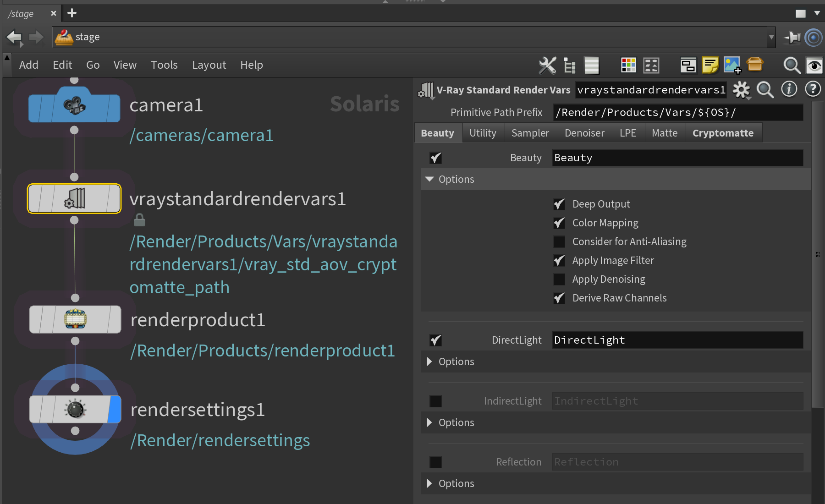Open the wrench and screwdriver tools icon
The image size is (825, 504).
[547, 65]
